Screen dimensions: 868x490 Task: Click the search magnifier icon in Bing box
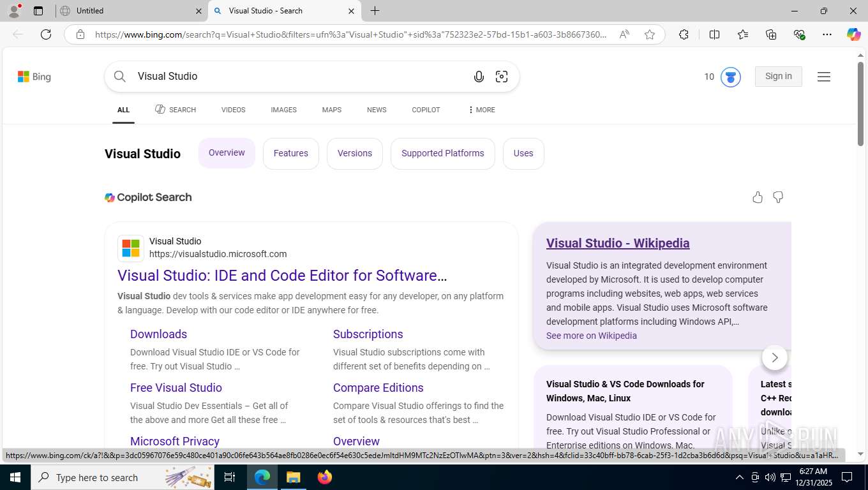click(x=120, y=77)
